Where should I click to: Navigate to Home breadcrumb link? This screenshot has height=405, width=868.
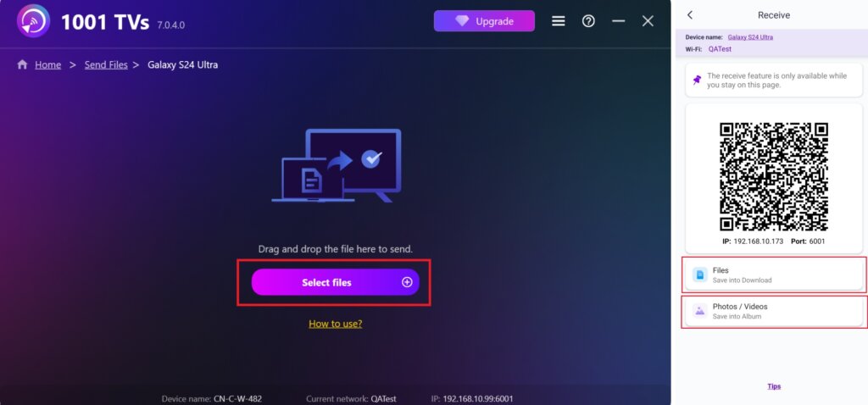pyautogui.click(x=47, y=64)
